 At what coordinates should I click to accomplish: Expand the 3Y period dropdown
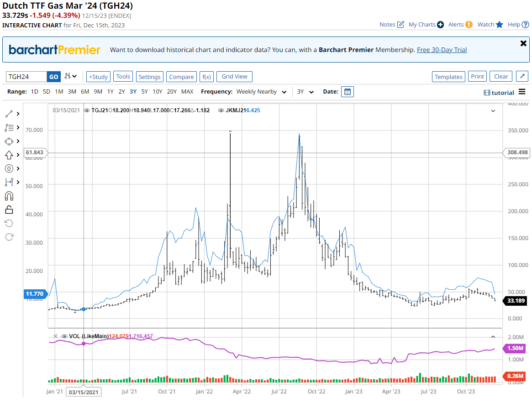305,92
